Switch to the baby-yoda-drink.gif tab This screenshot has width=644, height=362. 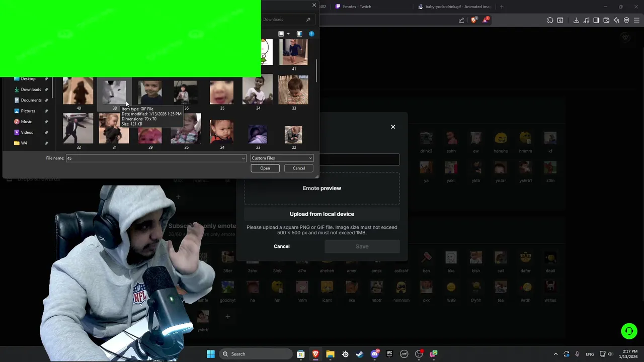tap(454, 7)
